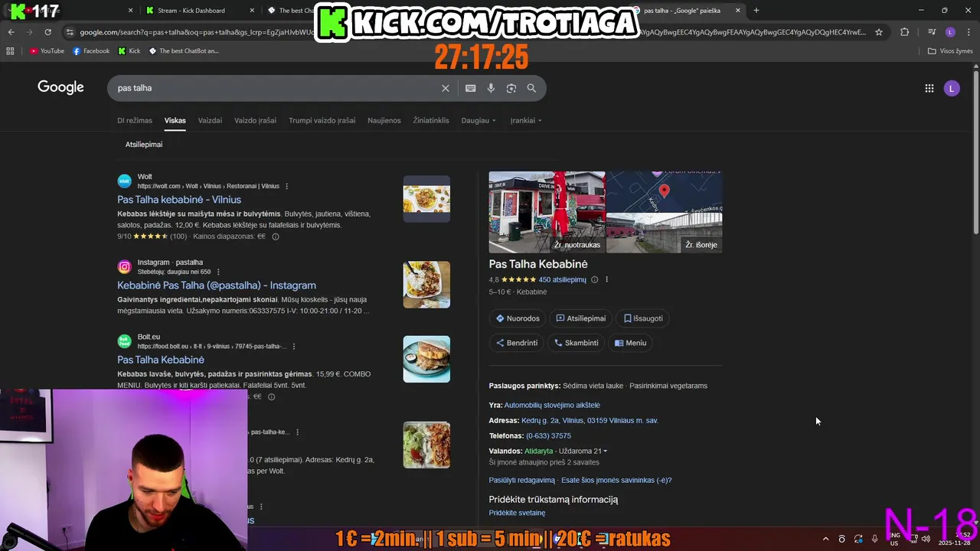
Task: Open the Žr. išorėje street view thumbnail
Action: coord(664,233)
